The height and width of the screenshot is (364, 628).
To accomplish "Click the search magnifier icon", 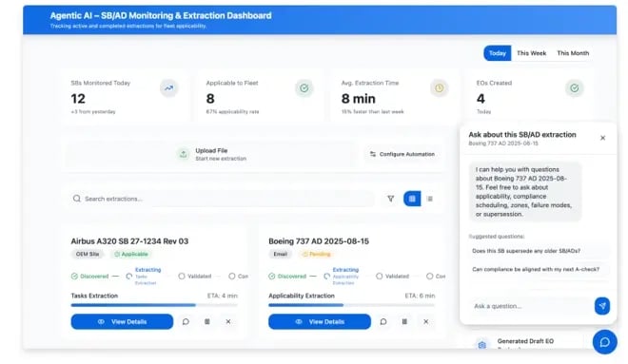I will tap(76, 199).
